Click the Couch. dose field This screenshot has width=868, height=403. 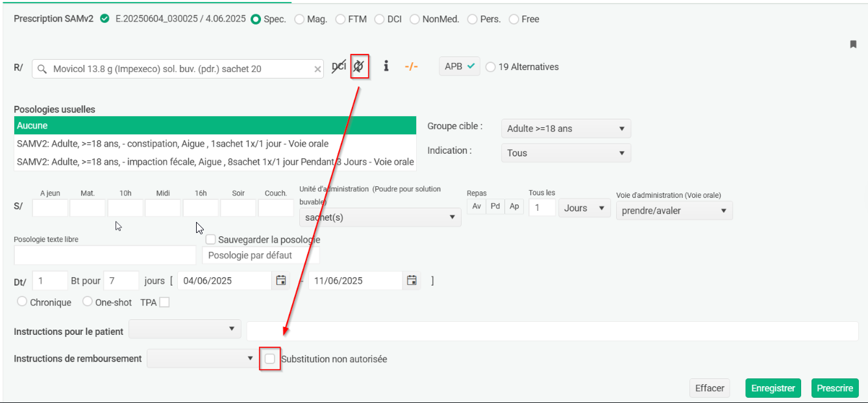pos(276,208)
